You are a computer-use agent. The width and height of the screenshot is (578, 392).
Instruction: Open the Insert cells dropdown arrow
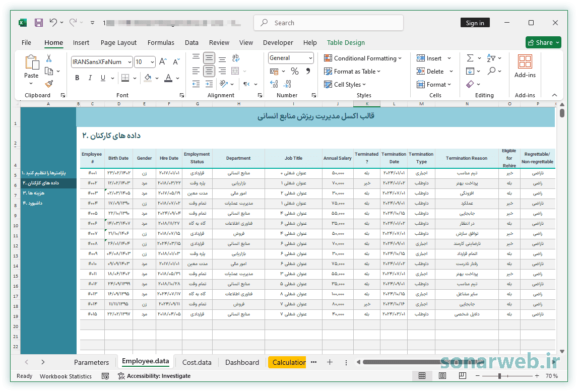[449, 58]
